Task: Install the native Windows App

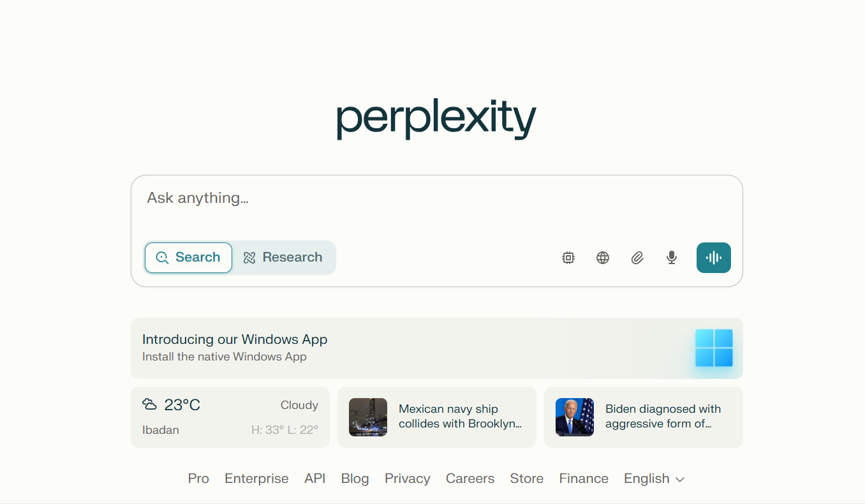Action: pyautogui.click(x=436, y=348)
